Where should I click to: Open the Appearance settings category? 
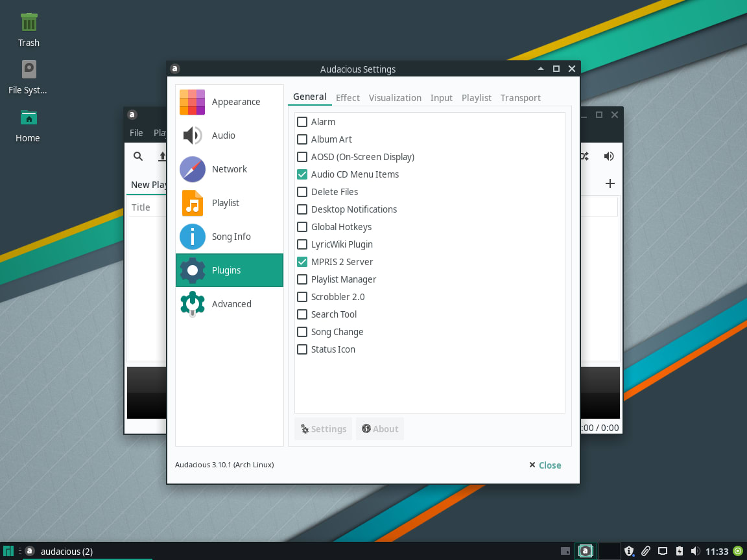[x=229, y=102]
